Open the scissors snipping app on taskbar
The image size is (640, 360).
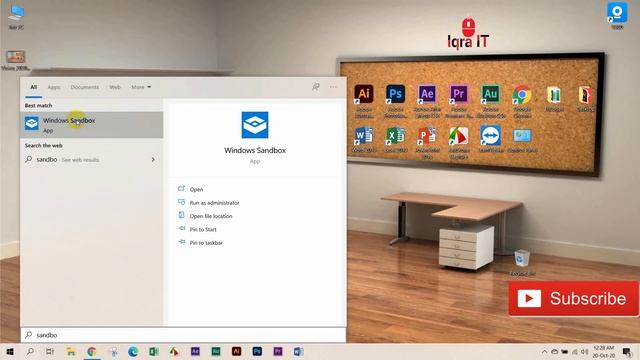click(113, 351)
